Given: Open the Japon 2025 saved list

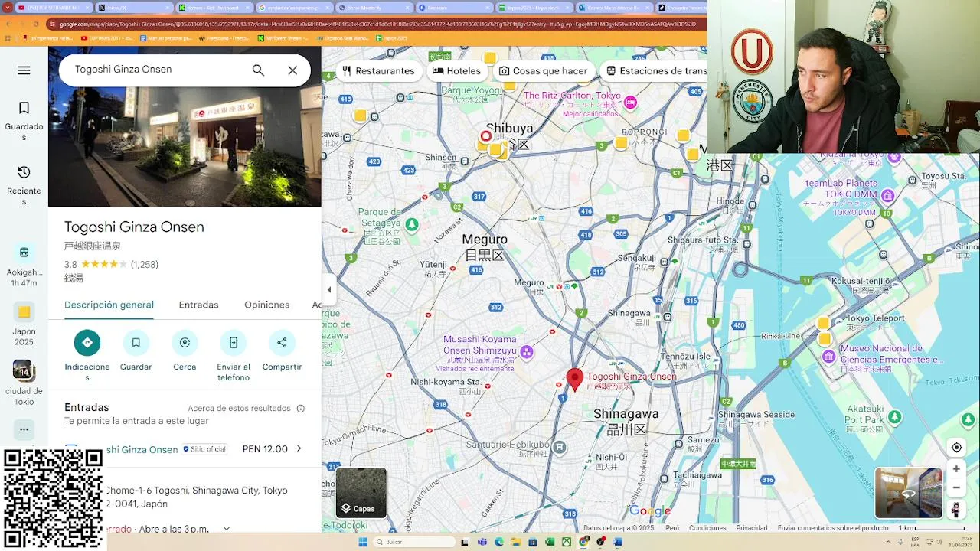Looking at the screenshot, I should pyautogui.click(x=24, y=324).
